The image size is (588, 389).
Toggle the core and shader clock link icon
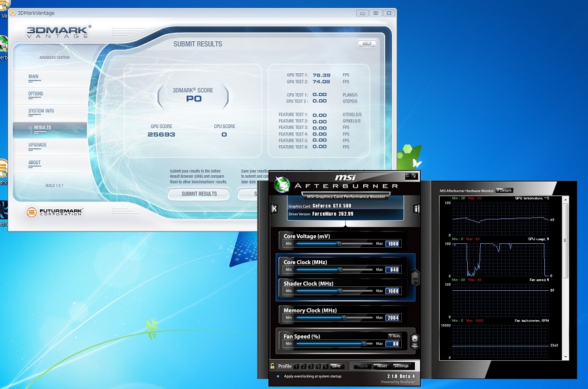(415, 278)
